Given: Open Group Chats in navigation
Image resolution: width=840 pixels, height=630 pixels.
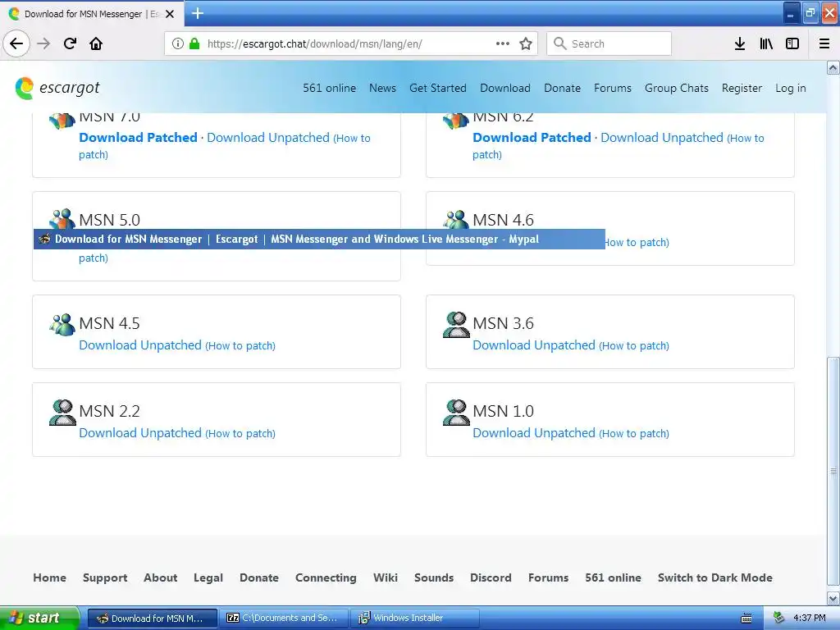Looking at the screenshot, I should (676, 88).
